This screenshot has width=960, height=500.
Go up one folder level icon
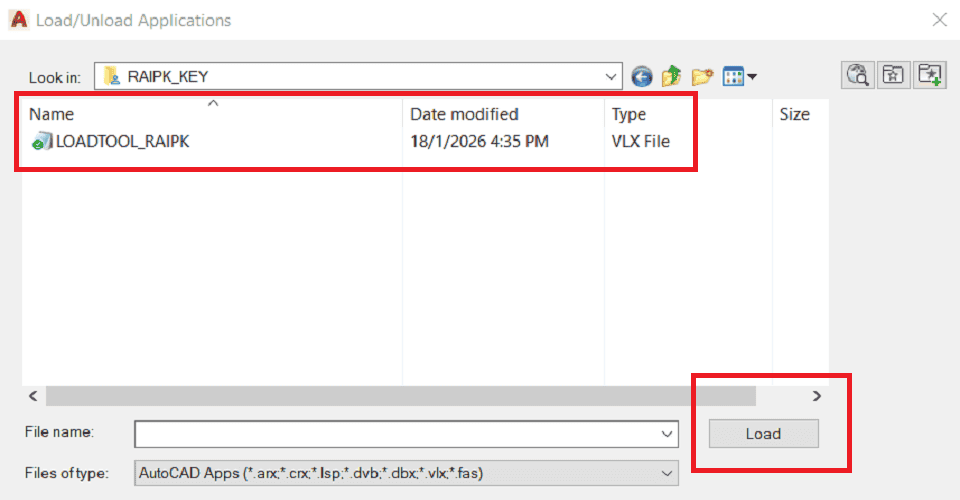tap(672, 76)
